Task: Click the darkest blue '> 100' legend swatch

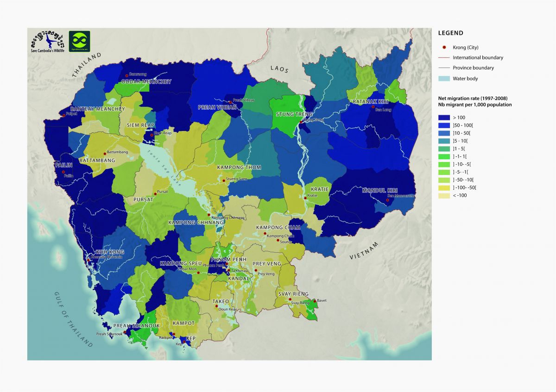Action: [x=444, y=118]
